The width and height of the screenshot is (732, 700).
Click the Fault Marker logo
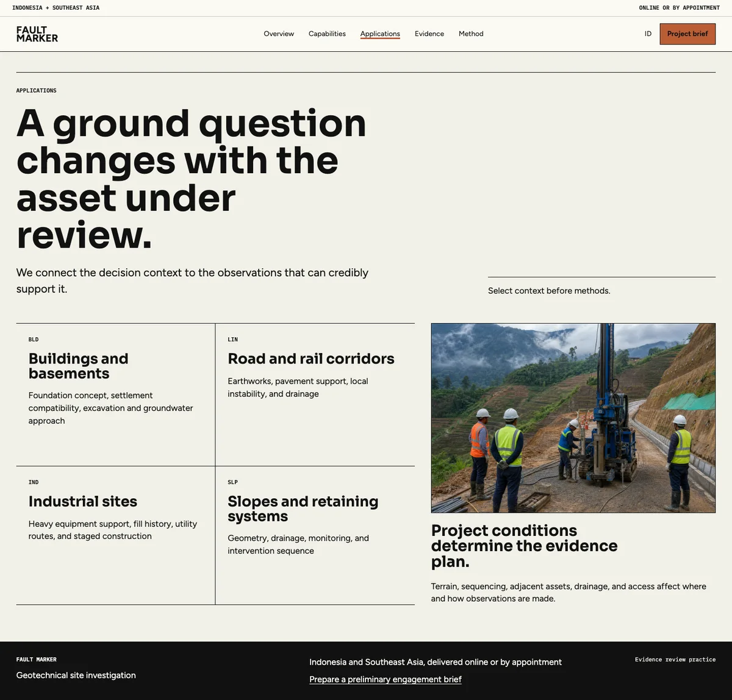(x=37, y=34)
